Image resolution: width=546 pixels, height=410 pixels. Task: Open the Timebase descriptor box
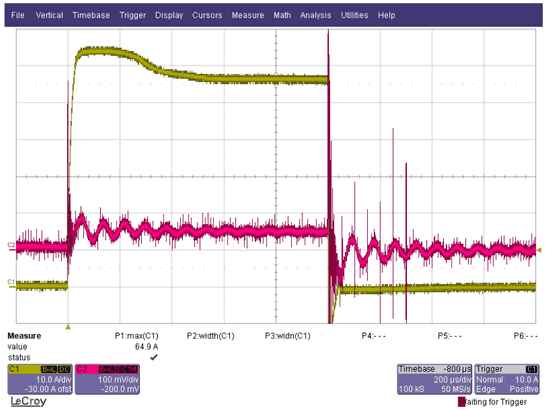click(435, 379)
